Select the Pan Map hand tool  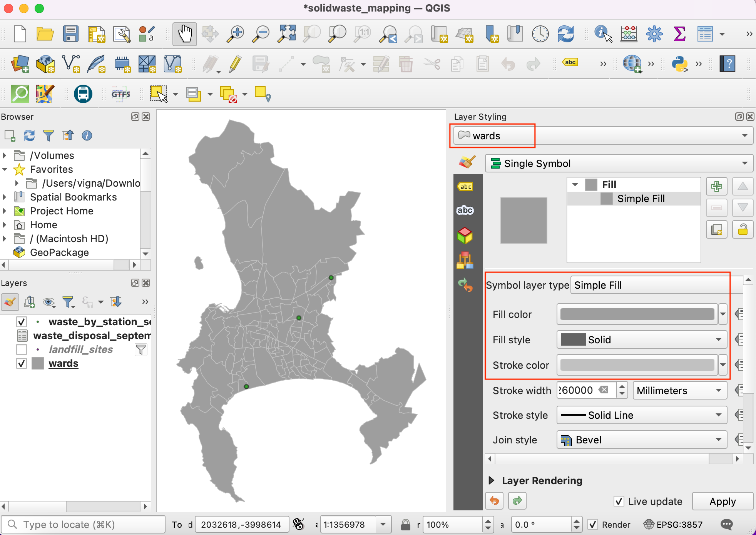[x=185, y=34]
